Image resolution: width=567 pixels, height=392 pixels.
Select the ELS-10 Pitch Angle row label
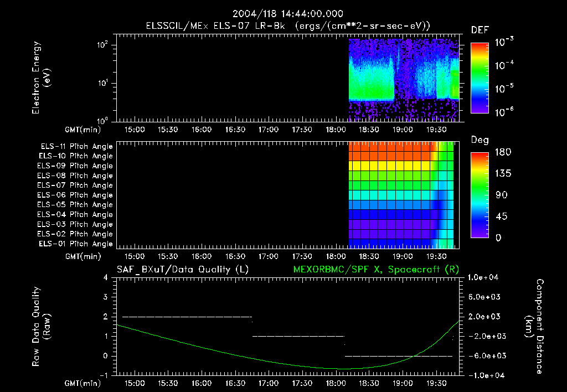[x=76, y=156]
